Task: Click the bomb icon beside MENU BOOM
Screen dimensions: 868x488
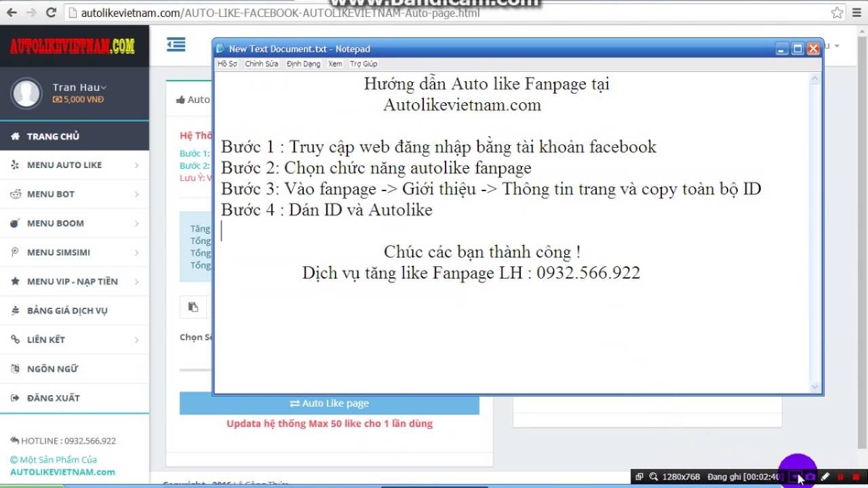Action: pos(14,223)
